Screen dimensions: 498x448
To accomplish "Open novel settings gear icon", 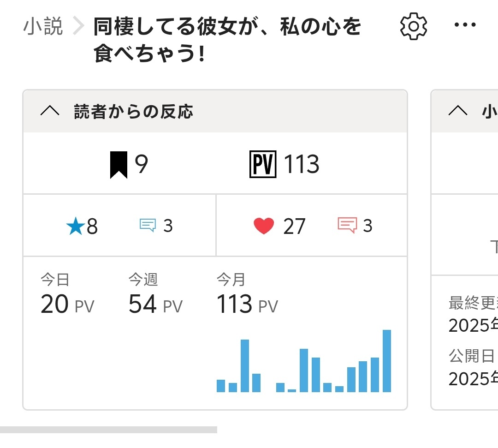I will tap(413, 26).
